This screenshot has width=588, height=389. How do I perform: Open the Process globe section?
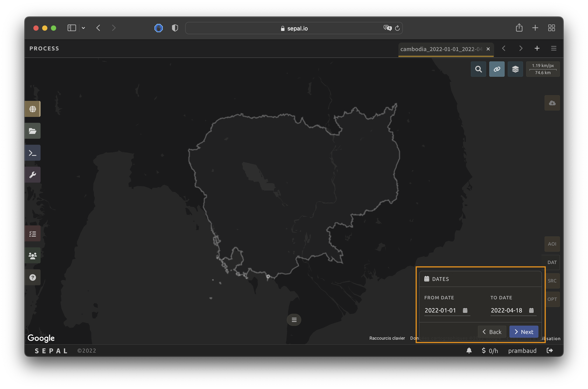click(x=32, y=109)
